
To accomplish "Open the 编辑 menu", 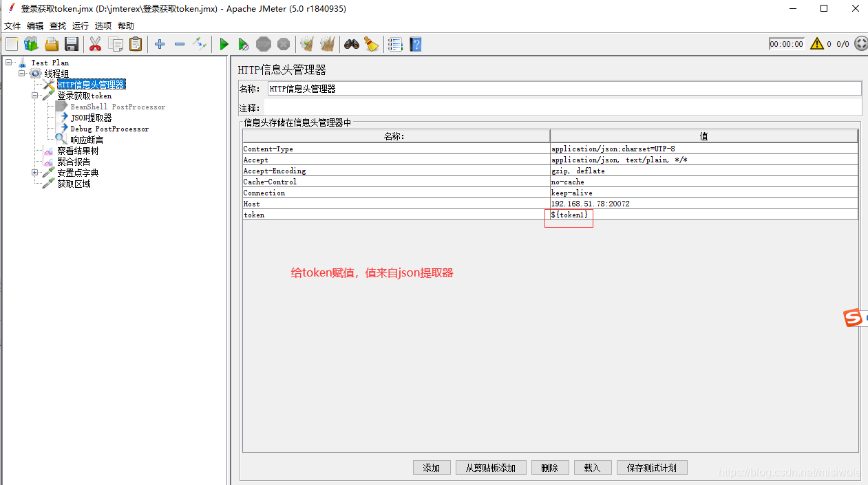I will coord(35,25).
